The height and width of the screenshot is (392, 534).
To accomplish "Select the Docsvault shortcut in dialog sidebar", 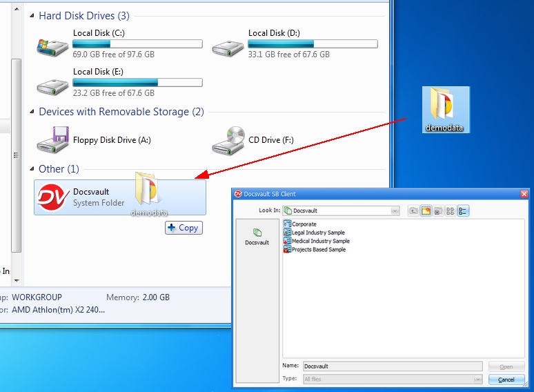I will [x=257, y=237].
